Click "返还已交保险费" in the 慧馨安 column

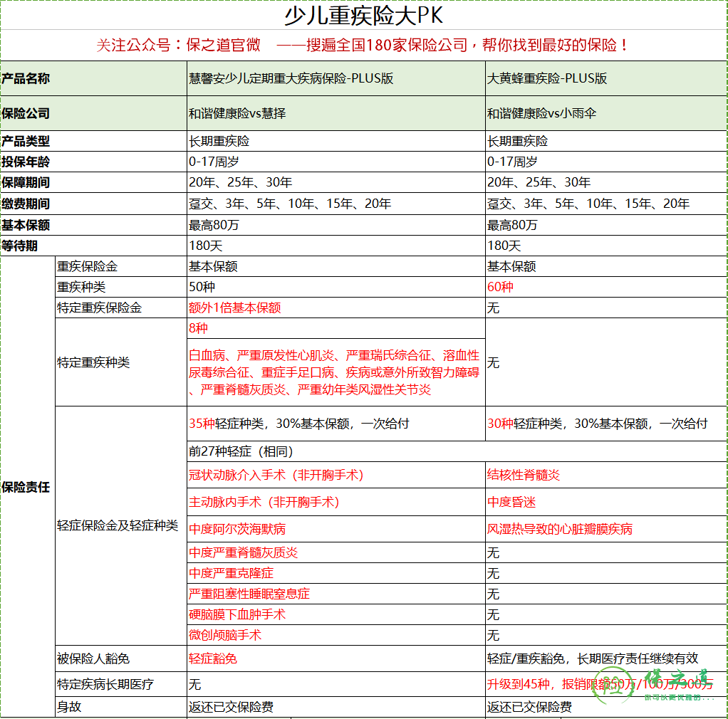click(x=336, y=707)
